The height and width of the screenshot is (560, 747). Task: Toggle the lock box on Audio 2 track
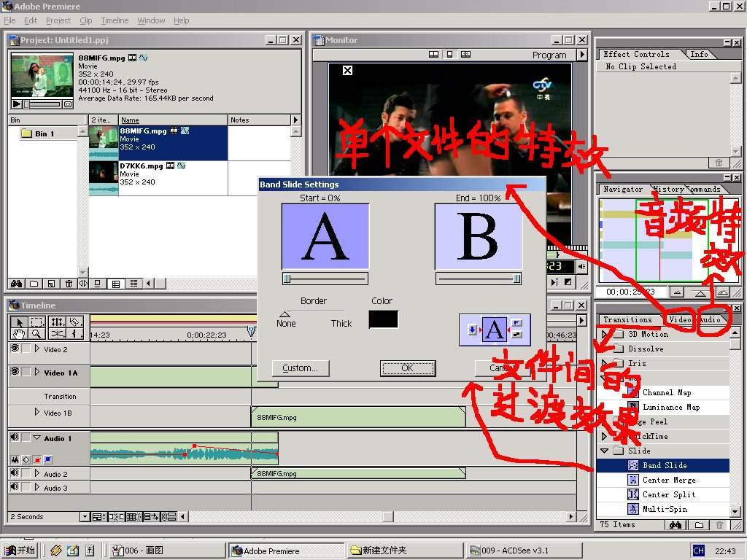[26, 472]
